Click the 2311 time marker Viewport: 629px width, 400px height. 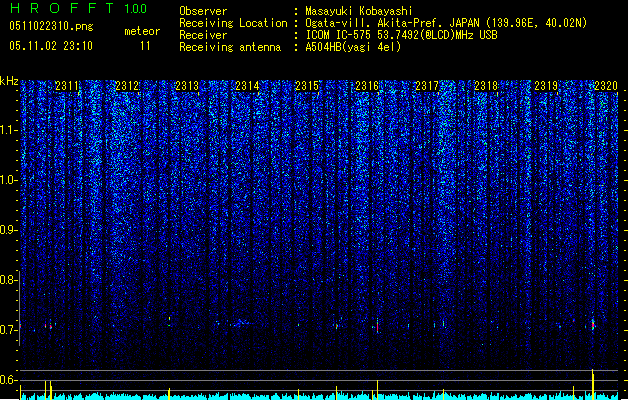pyautogui.click(x=67, y=86)
